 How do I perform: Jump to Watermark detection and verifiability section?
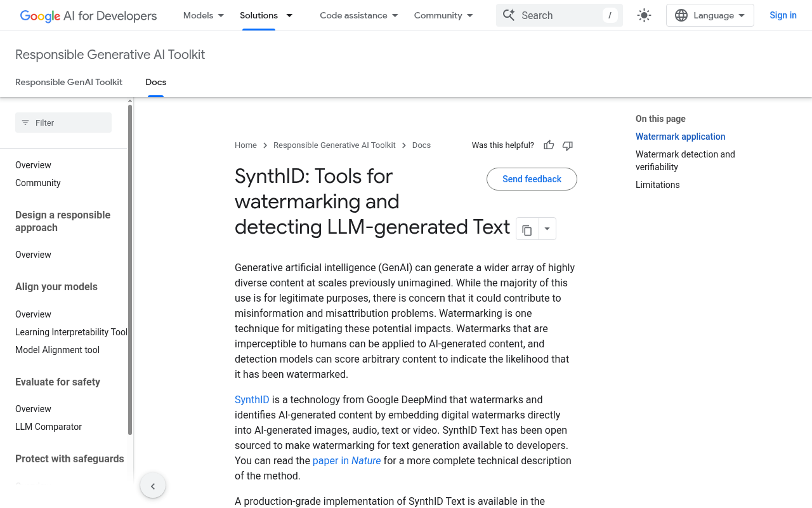(685, 161)
